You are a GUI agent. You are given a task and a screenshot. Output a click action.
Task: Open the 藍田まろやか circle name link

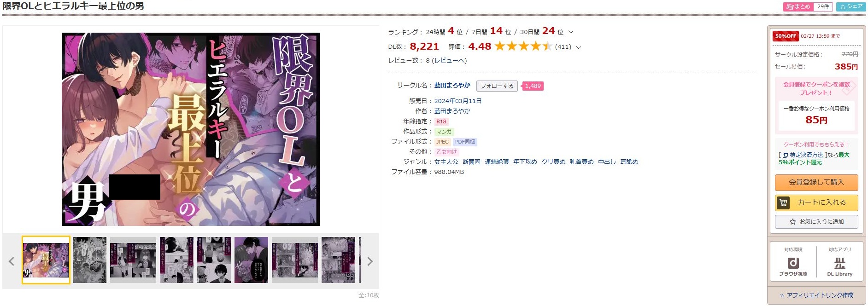[452, 85]
